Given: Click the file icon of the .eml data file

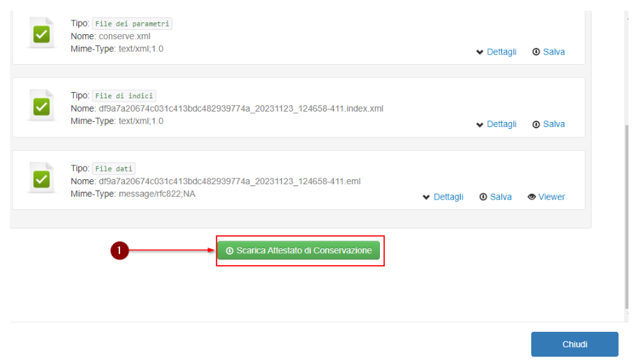Looking at the screenshot, I should pyautogui.click(x=41, y=179).
